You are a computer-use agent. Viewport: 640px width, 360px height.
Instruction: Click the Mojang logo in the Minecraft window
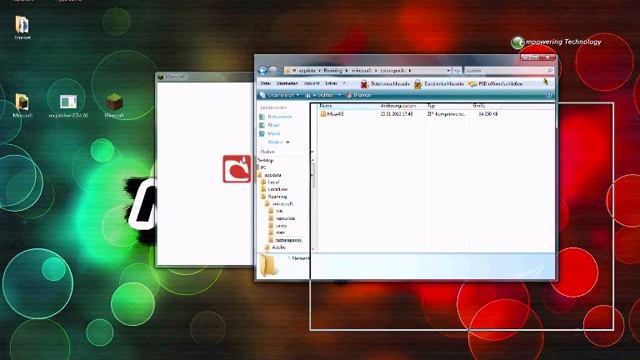coord(237,169)
